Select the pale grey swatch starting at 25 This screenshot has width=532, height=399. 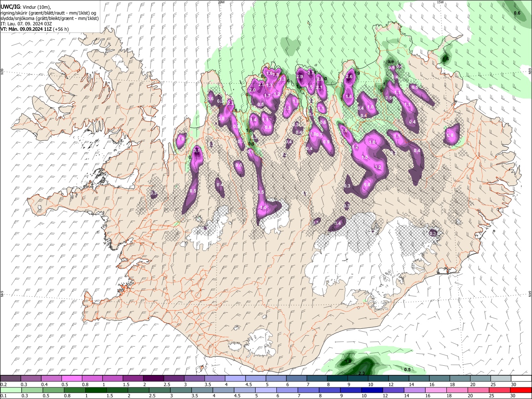coord(501,378)
